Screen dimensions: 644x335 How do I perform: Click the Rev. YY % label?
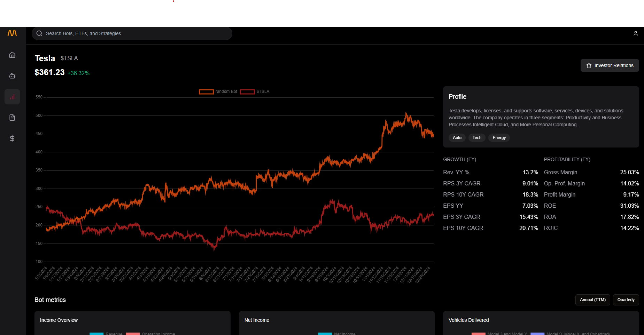coord(456,173)
